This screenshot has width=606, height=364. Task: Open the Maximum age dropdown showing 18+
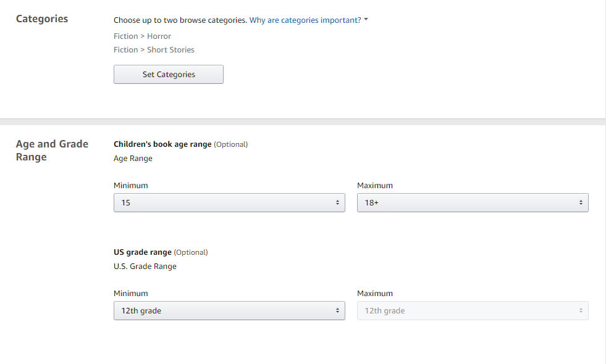pyautogui.click(x=473, y=203)
